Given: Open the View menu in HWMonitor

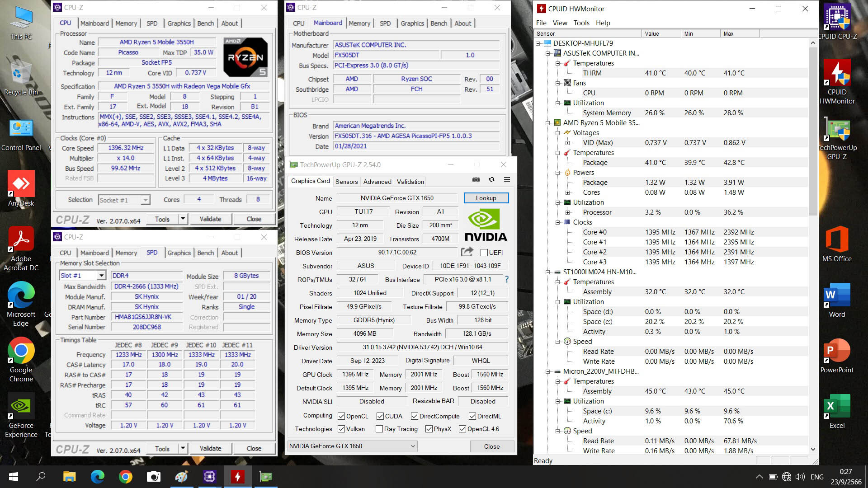Looking at the screenshot, I should [x=560, y=23].
